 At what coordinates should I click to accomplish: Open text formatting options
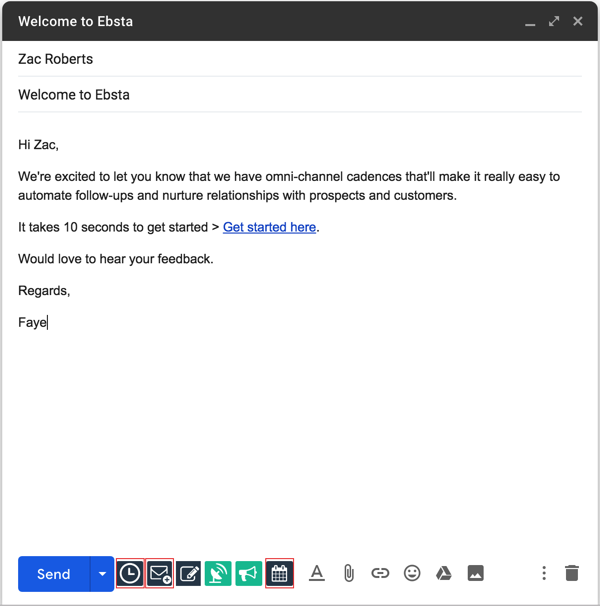[317, 573]
